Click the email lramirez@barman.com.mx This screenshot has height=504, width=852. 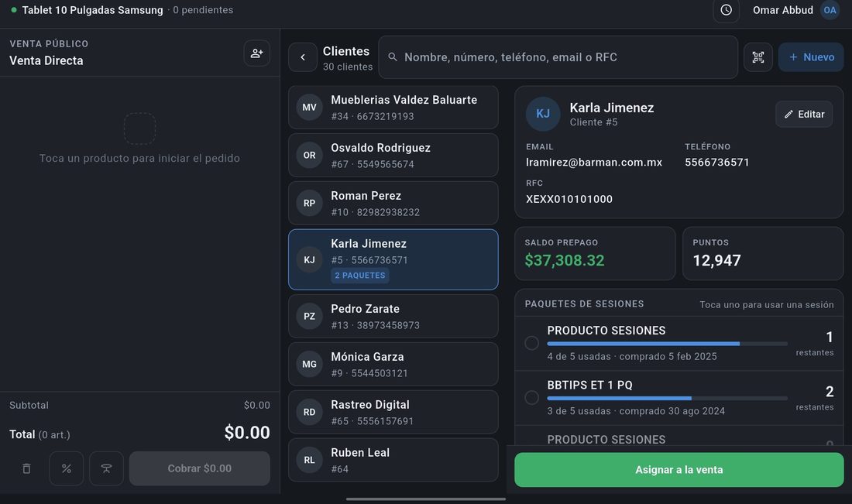click(x=594, y=163)
